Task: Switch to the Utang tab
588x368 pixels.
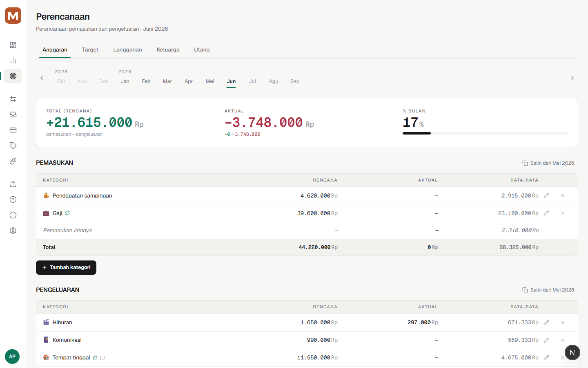Action: point(202,50)
